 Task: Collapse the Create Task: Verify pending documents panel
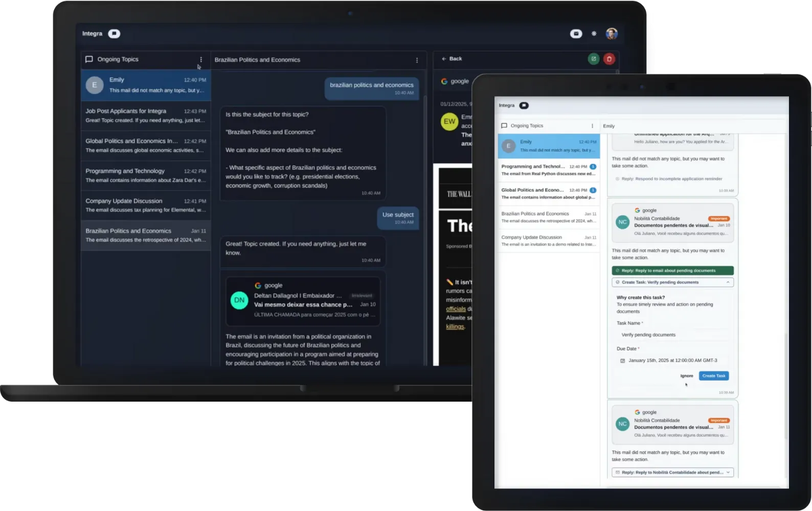pos(728,282)
